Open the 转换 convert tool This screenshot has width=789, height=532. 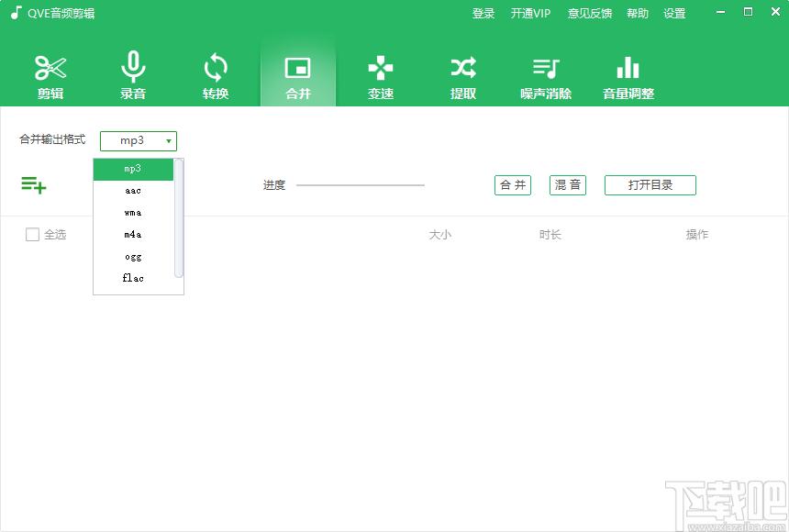click(x=216, y=76)
